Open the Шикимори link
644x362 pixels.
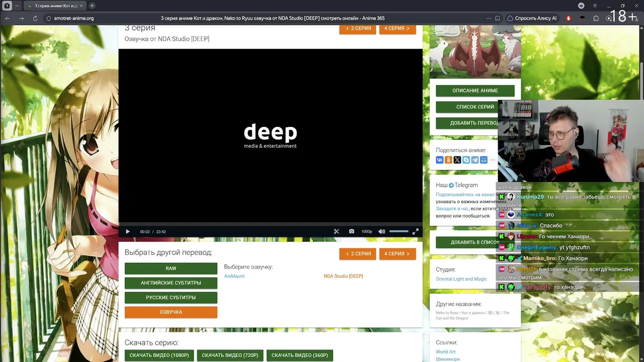point(448,359)
